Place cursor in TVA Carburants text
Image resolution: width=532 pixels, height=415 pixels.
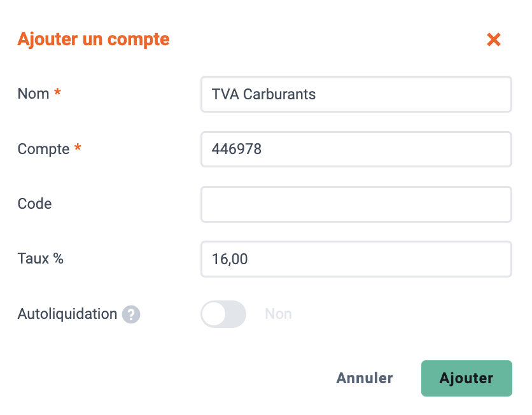(263, 94)
